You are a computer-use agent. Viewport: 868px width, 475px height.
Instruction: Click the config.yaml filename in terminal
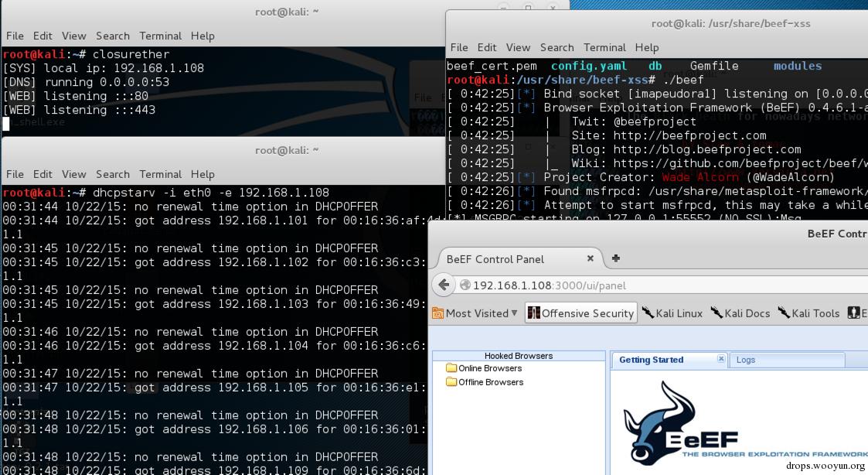pos(589,66)
